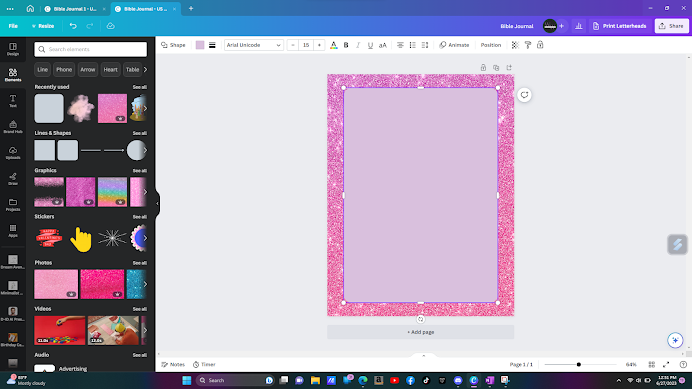Switch to first Bible Journal browser tab
692x389 pixels.
point(75,9)
